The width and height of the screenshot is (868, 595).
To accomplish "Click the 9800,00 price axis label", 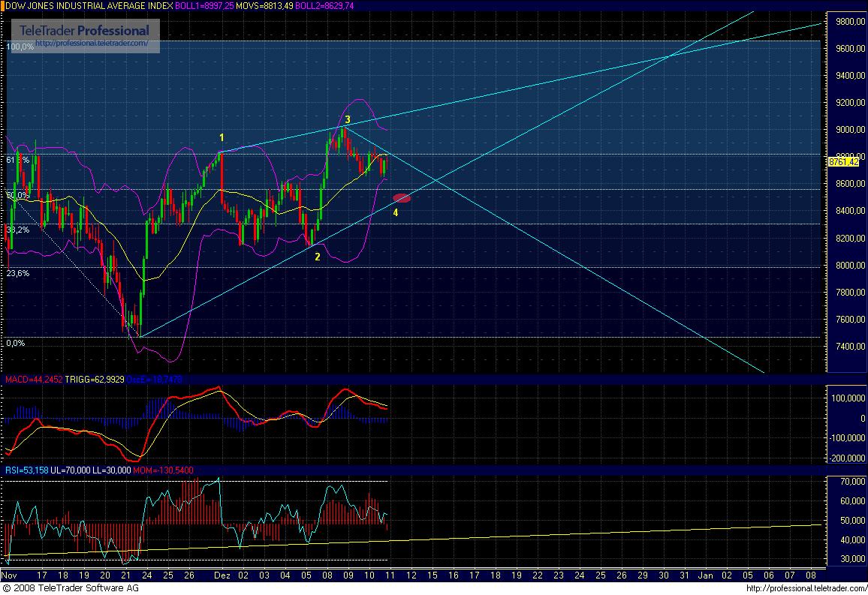I will [x=850, y=22].
